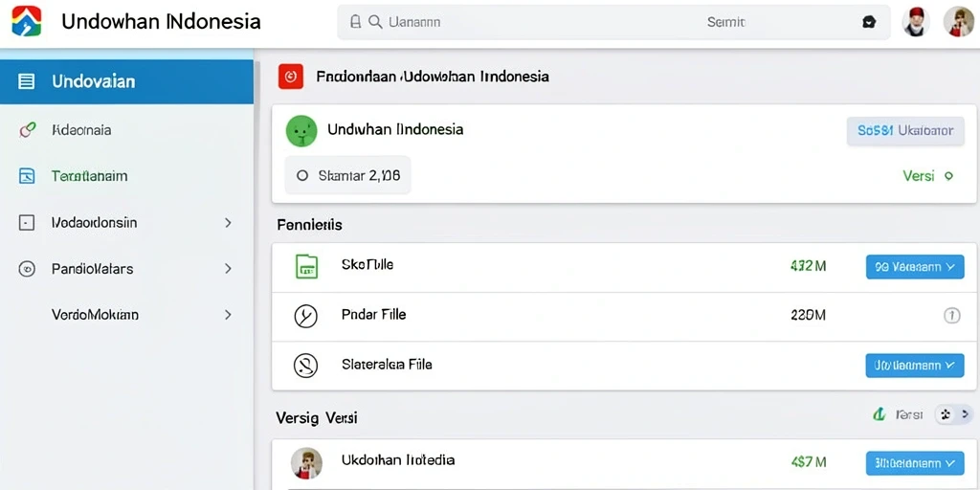
Task: Click the list icon beside Undovaian
Action: [26, 81]
